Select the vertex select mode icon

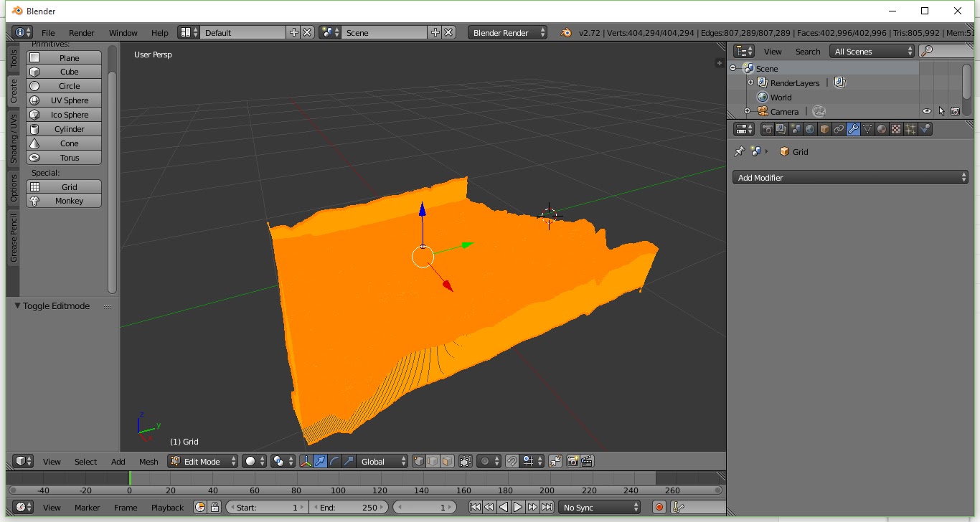[x=419, y=461]
